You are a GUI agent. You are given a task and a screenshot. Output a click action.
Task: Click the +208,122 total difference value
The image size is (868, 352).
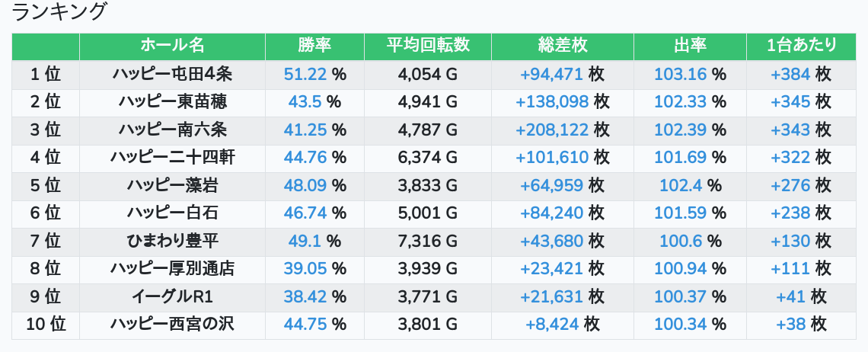[552, 130]
